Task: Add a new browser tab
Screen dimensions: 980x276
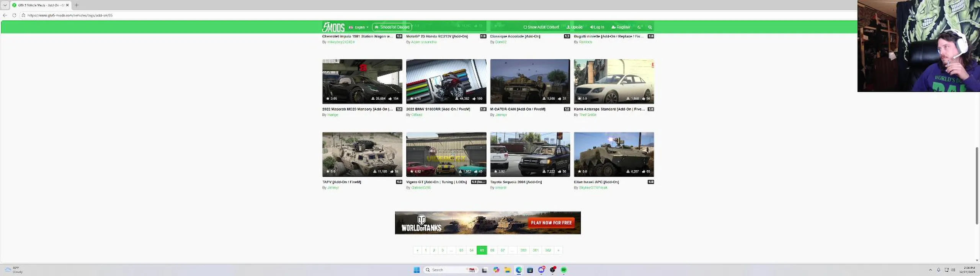Action: tap(77, 5)
